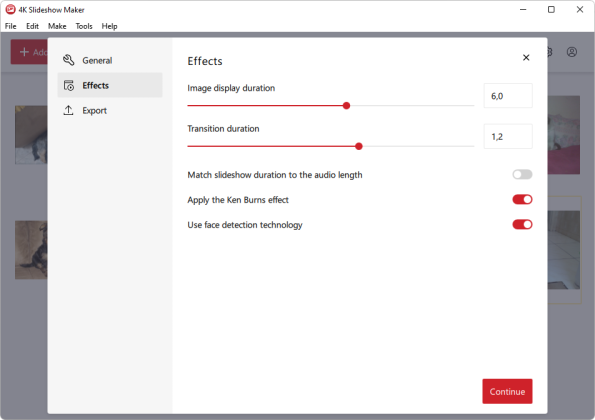Screen dimensions: 595x420
Task: Open the Export settings section
Action: 110,110
